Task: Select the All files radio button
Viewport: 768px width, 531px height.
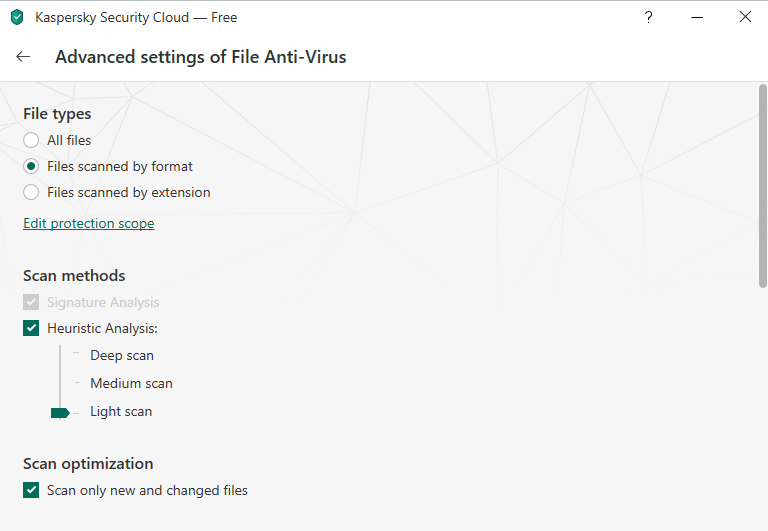Action: click(x=31, y=140)
